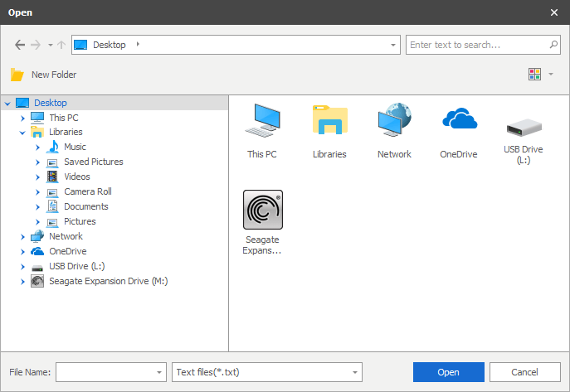Click the Network icon in tree
Image resolution: width=570 pixels, height=392 pixels.
point(37,236)
